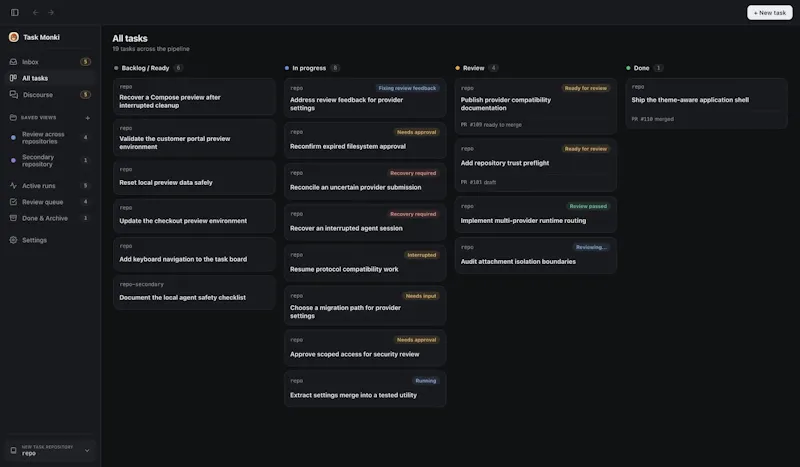The width and height of the screenshot is (800, 467).
Task: Open Inbox in sidebar
Action: (50, 62)
